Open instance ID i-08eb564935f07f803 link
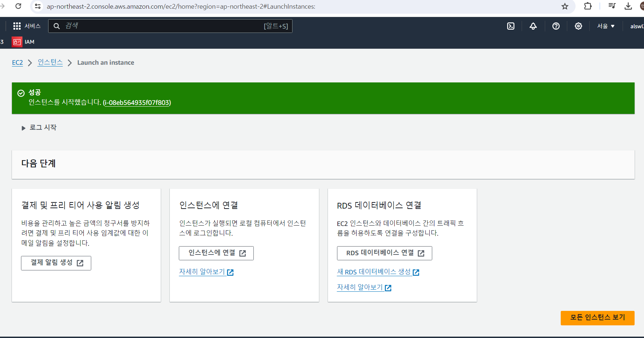644x338 pixels. (137, 103)
